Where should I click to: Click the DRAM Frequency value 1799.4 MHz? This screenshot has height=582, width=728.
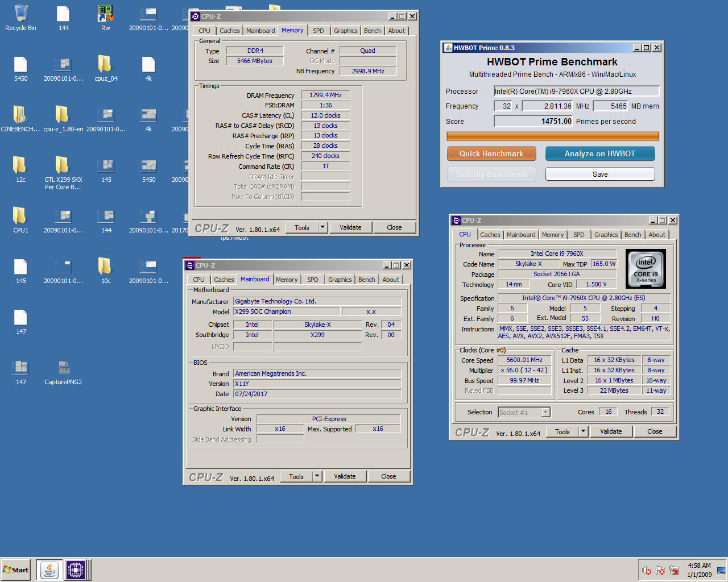[x=325, y=95]
